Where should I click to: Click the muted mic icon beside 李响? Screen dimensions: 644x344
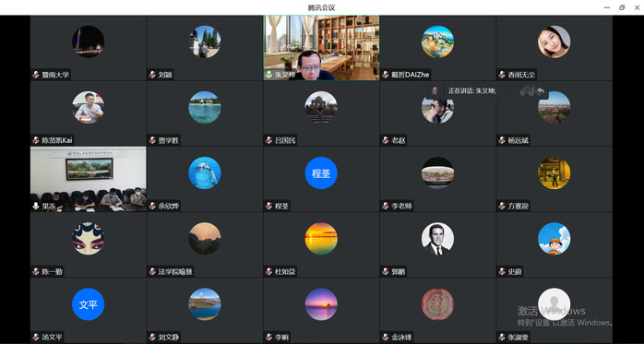(269, 338)
